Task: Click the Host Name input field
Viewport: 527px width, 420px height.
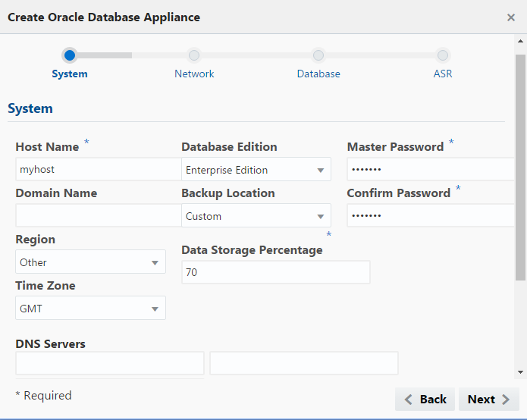Action: (98, 170)
